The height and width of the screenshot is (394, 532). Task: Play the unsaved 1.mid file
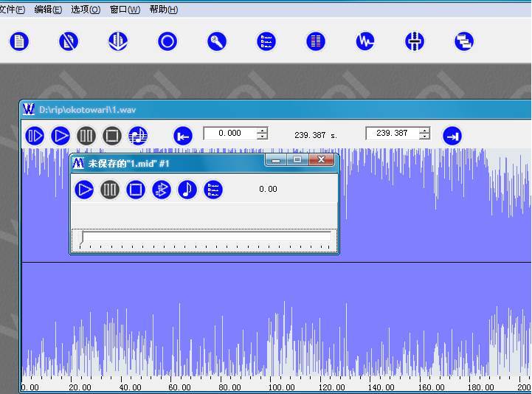[x=84, y=190]
